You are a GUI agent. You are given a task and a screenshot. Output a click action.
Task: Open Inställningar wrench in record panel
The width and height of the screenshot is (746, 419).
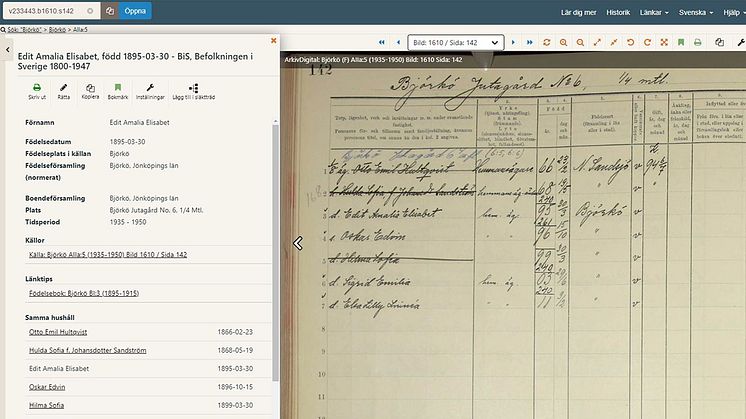point(150,88)
